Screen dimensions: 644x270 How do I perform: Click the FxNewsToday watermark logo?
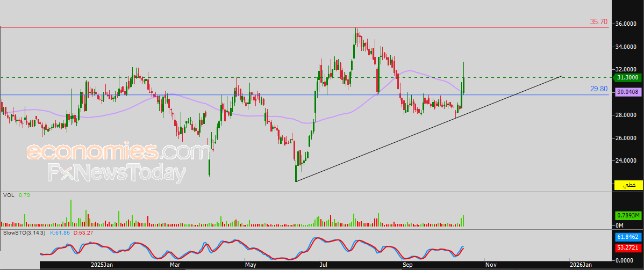(x=117, y=173)
